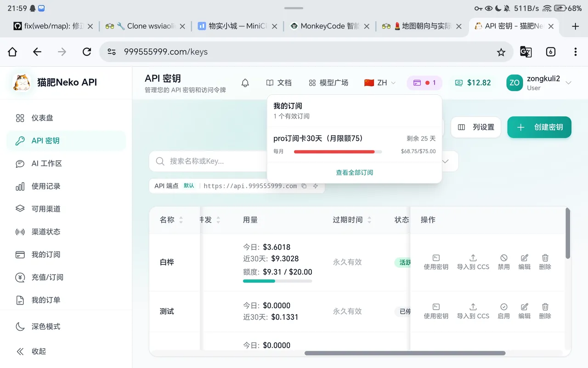
Task: Open the browser translate icon
Action: tap(526, 52)
